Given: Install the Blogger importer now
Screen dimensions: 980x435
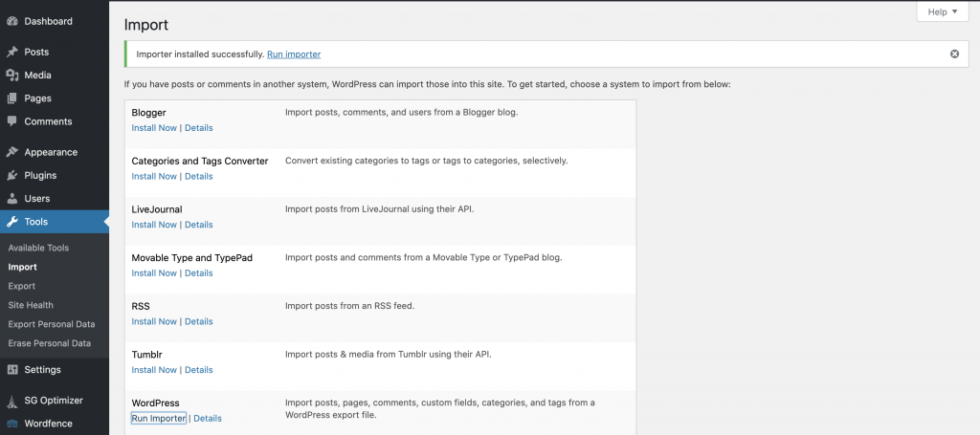Looking at the screenshot, I should point(154,128).
